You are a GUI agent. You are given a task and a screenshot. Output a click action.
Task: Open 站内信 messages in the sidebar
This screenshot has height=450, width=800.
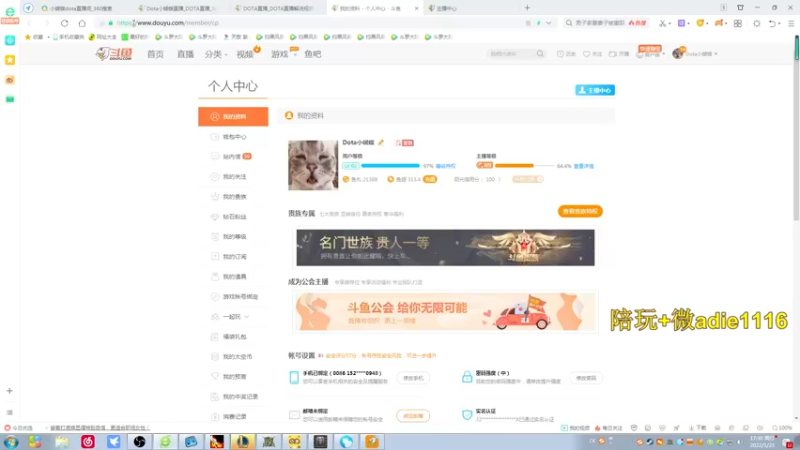[233, 157]
